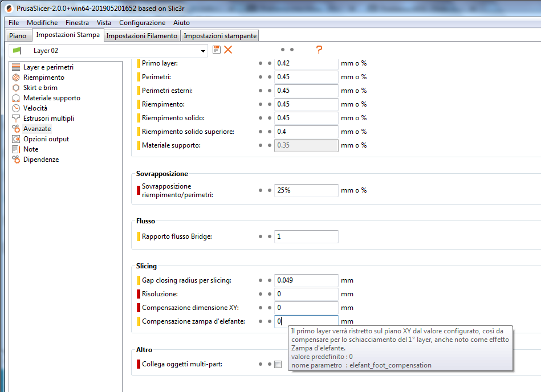The height and width of the screenshot is (392, 541).
Task: Switch to the Impostazioni stampante tab
Action: 220,36
